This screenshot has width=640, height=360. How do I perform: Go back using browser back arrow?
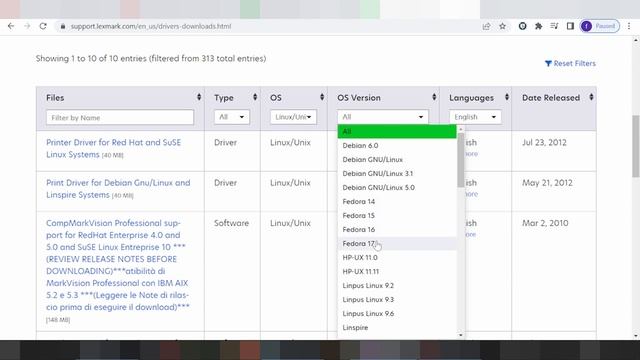11,26
